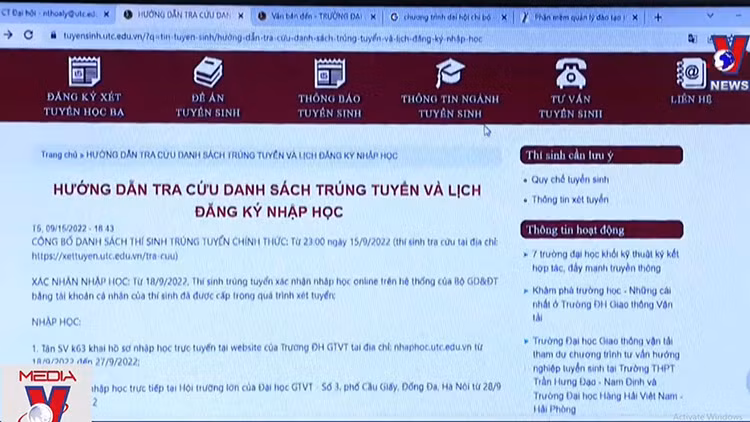Click LIÊN HỆ menu label
The height and width of the screenshot is (422, 750).
click(x=691, y=100)
